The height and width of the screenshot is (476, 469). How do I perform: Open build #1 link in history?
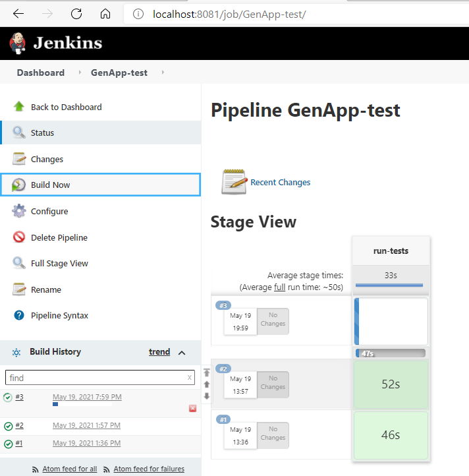coord(19,443)
